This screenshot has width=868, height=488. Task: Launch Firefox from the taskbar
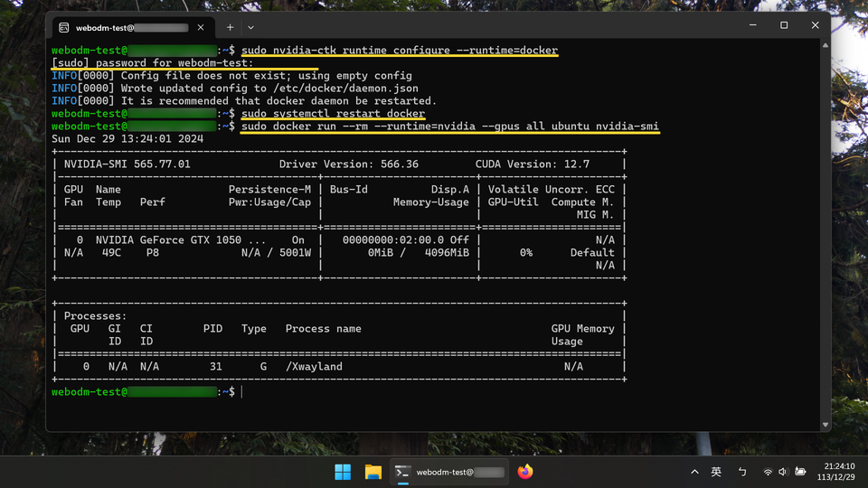[524, 472]
